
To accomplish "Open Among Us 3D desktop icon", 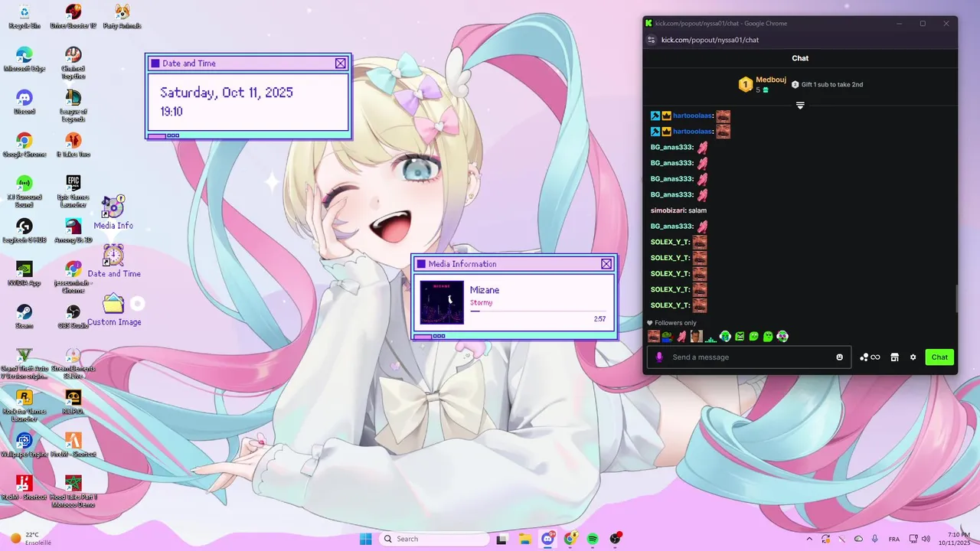I will (73, 230).
